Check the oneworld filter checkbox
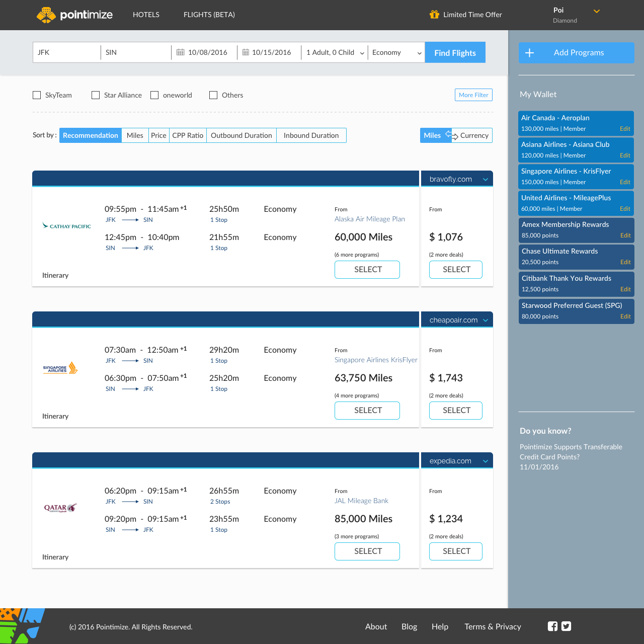This screenshot has width=644, height=644. pyautogui.click(x=154, y=95)
